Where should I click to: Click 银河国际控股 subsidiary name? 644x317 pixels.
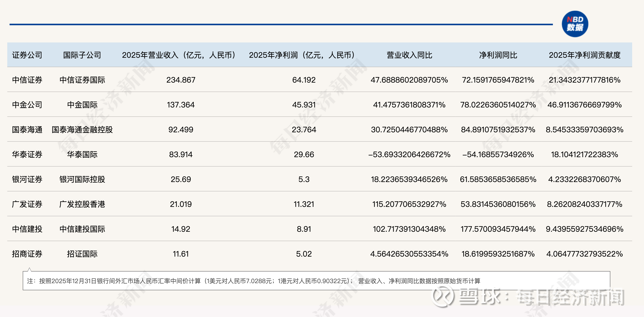coord(82,179)
